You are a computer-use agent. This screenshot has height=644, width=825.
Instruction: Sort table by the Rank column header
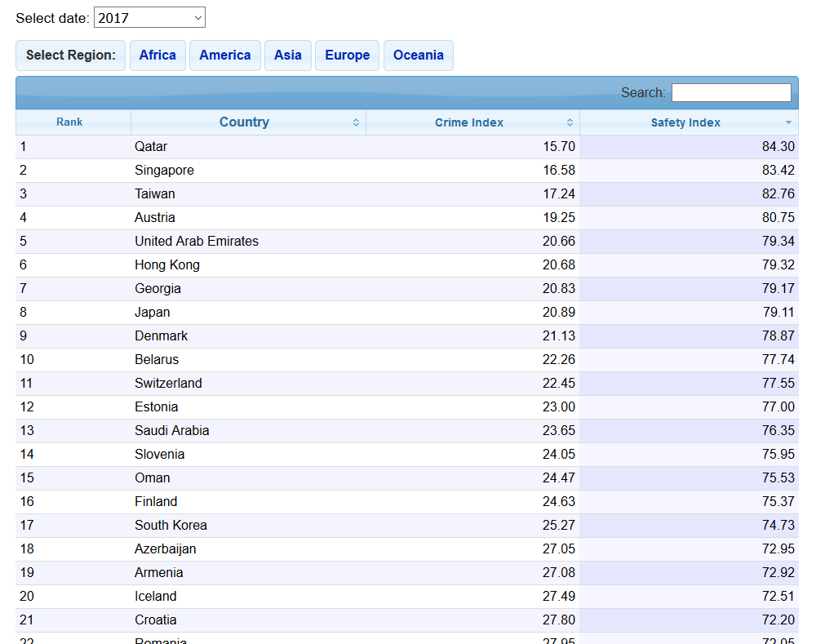click(69, 122)
